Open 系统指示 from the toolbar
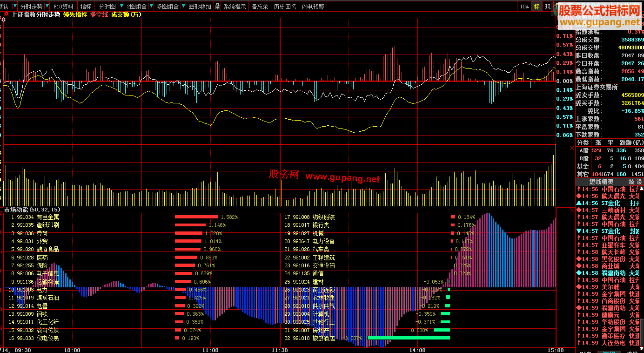This screenshot has height=353, width=644. coord(235,7)
